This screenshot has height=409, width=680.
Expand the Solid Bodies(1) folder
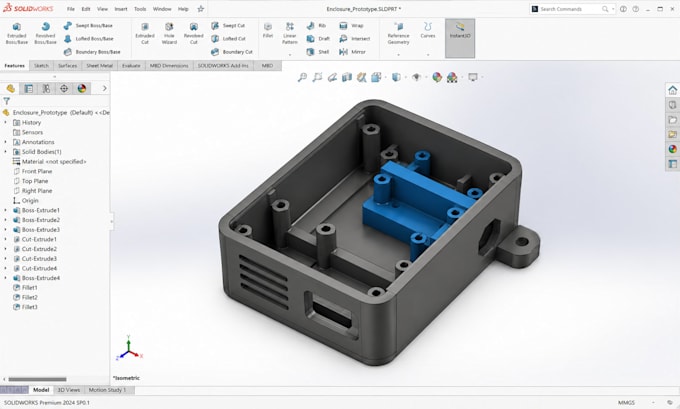(5, 152)
